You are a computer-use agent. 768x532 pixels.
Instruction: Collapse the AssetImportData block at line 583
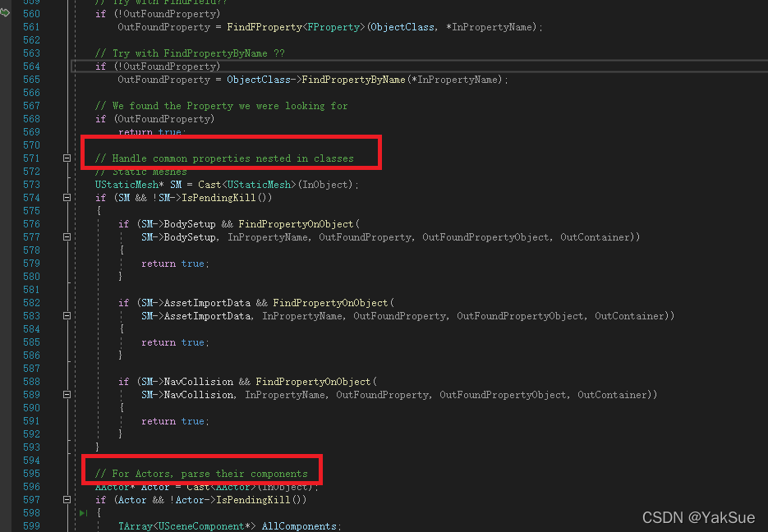click(67, 316)
